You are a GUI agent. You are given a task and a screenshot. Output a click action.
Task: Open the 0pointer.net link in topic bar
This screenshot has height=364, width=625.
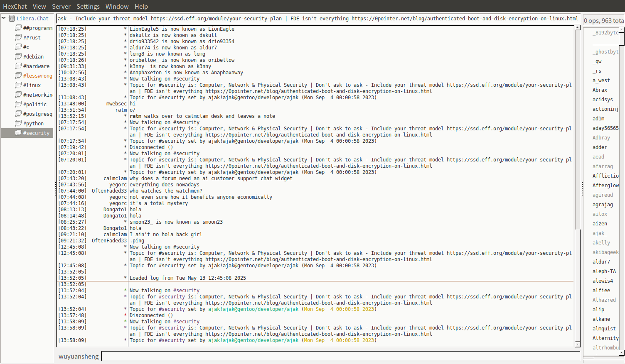(x=465, y=18)
